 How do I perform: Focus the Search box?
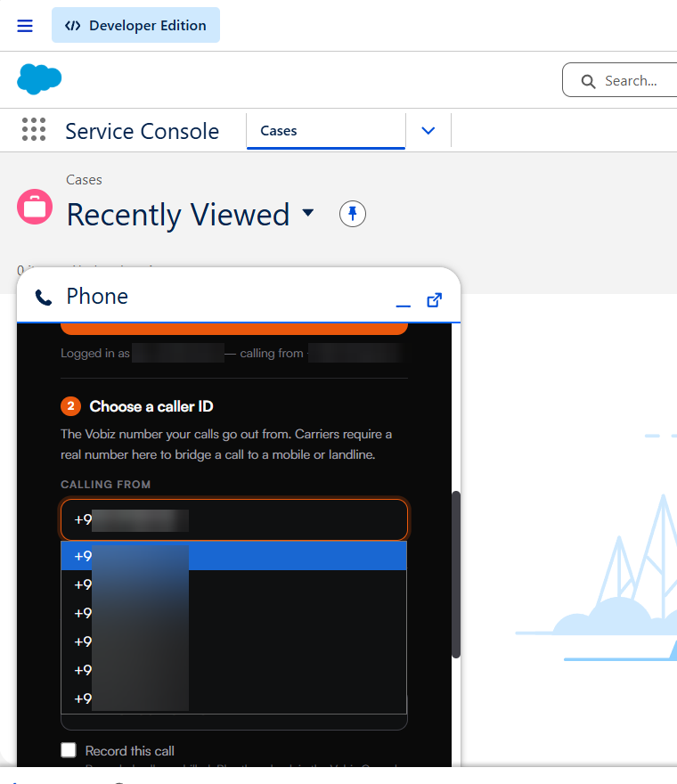click(x=619, y=80)
